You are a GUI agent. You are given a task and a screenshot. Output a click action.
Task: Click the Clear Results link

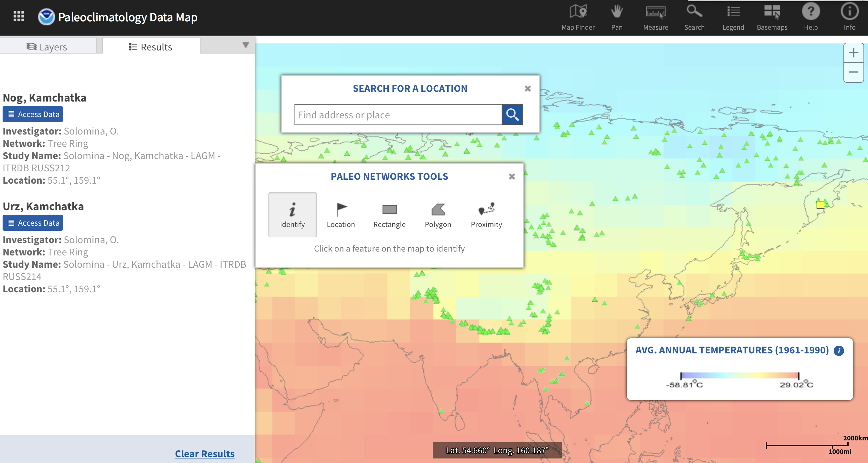(204, 454)
